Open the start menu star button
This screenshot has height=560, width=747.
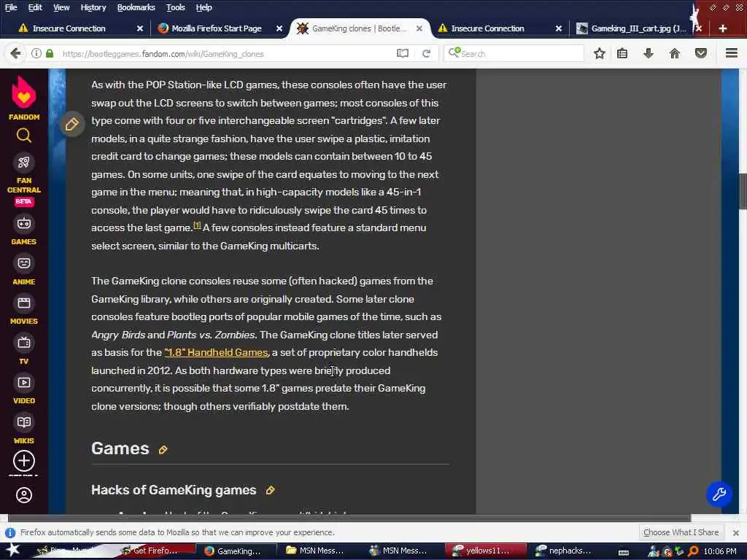coord(12,551)
